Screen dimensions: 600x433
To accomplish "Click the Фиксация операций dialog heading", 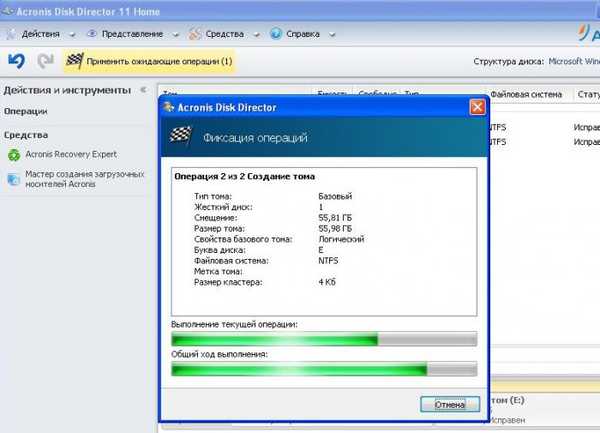I will click(x=255, y=138).
